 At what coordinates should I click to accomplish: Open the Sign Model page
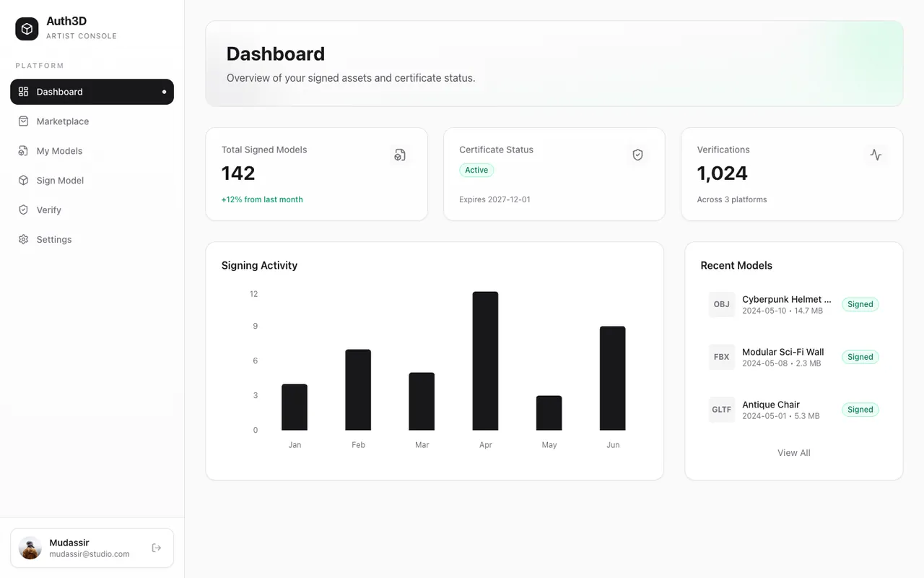92,181
